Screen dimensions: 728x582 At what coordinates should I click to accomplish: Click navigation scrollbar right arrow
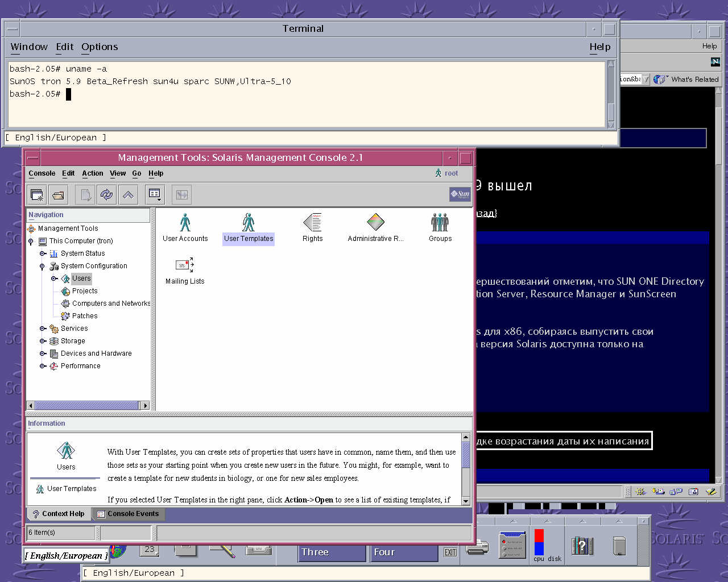pos(145,405)
